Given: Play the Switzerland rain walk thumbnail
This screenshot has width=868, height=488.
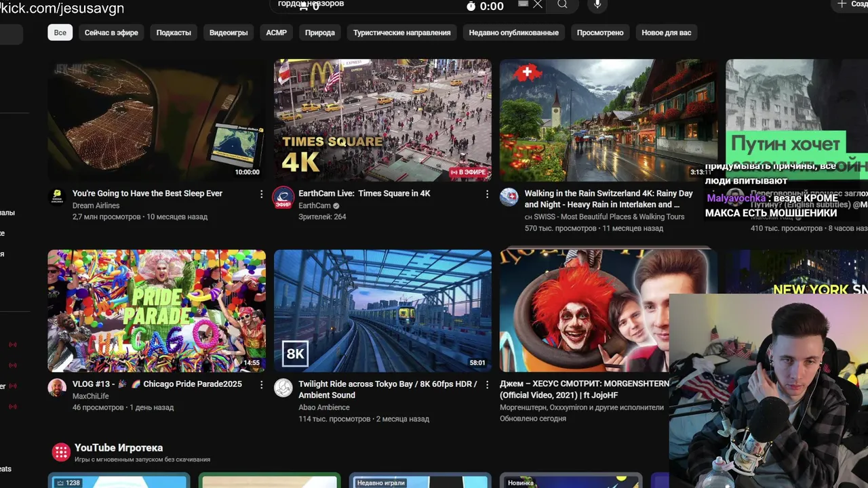Looking at the screenshot, I should click(608, 120).
